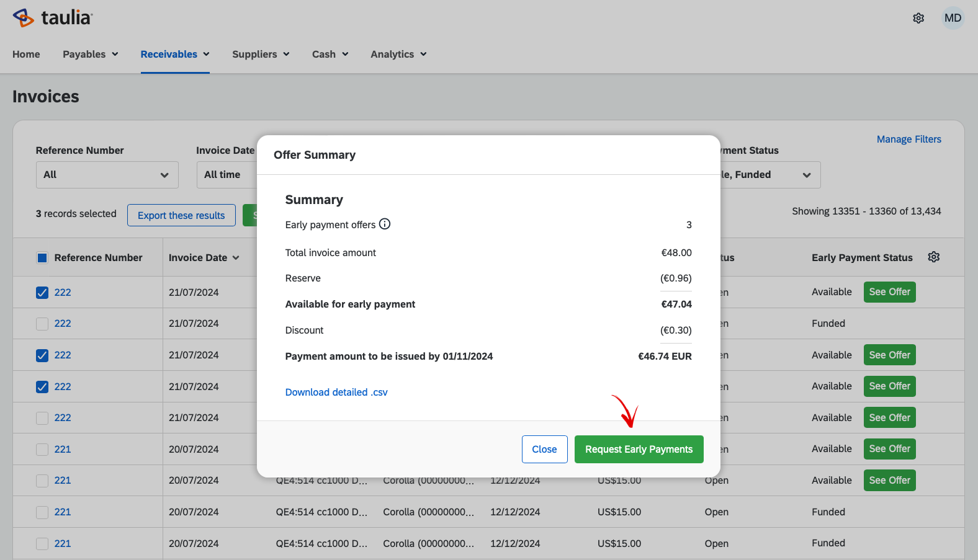Click Export these results button

click(181, 215)
